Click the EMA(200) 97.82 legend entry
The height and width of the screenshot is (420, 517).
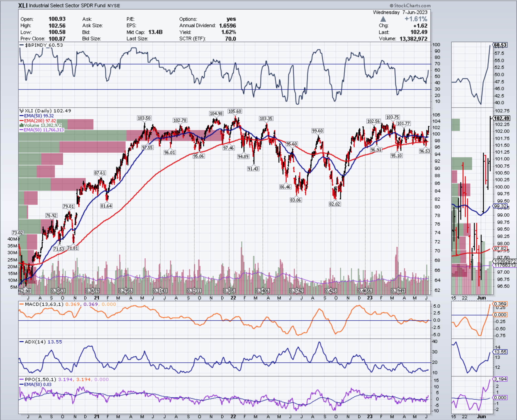pos(38,121)
